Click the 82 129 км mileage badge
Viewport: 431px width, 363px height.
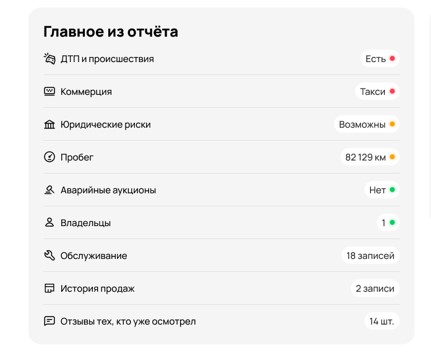[x=370, y=157]
